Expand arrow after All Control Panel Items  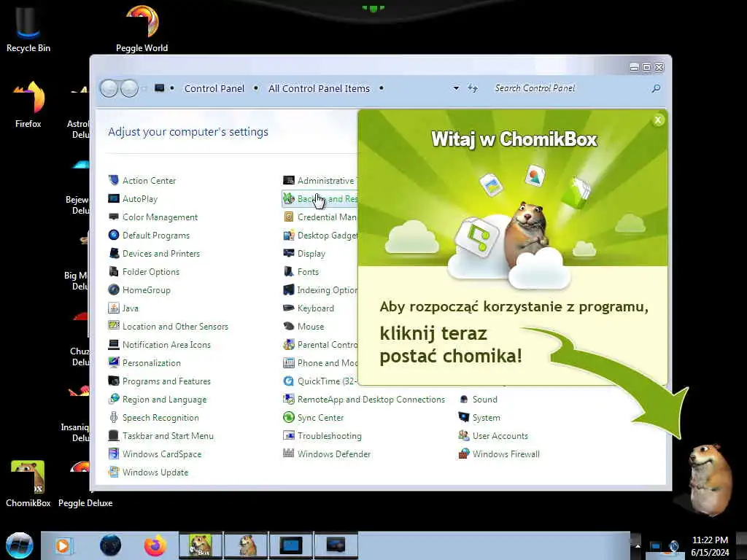pos(381,88)
